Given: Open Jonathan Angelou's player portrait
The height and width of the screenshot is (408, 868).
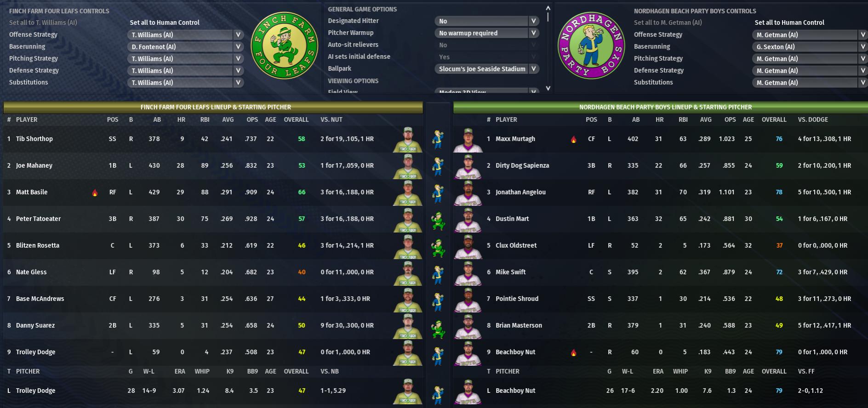Looking at the screenshot, I should 468,193.
